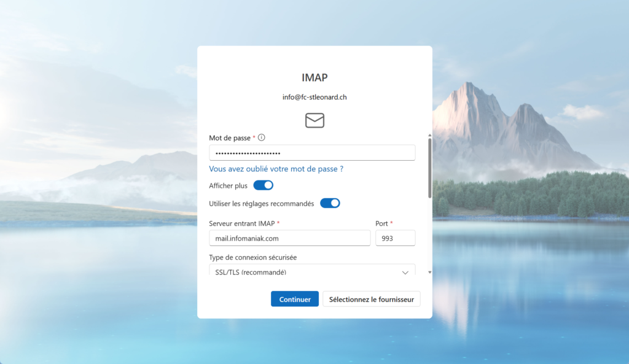
Task: Disable the Afficher plus toggle
Action: click(263, 185)
